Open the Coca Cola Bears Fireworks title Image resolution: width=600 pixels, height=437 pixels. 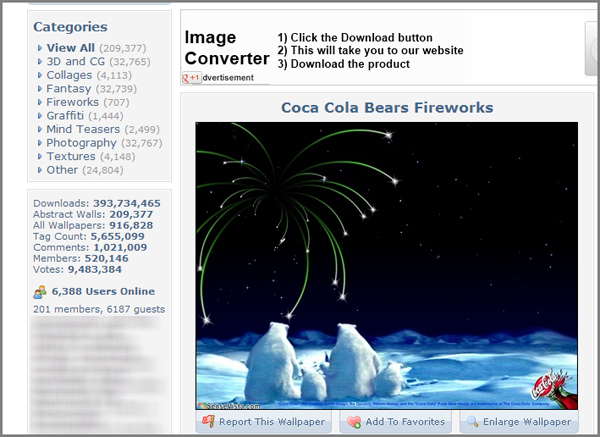387,108
